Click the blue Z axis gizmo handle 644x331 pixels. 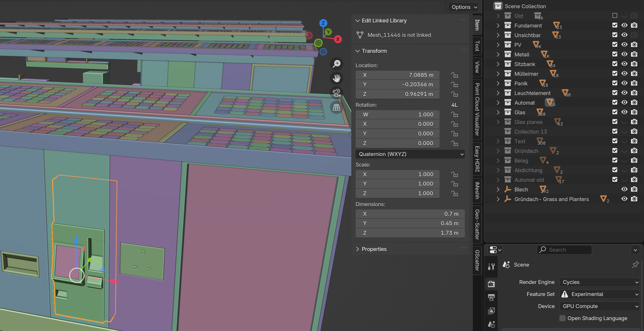pyautogui.click(x=323, y=23)
